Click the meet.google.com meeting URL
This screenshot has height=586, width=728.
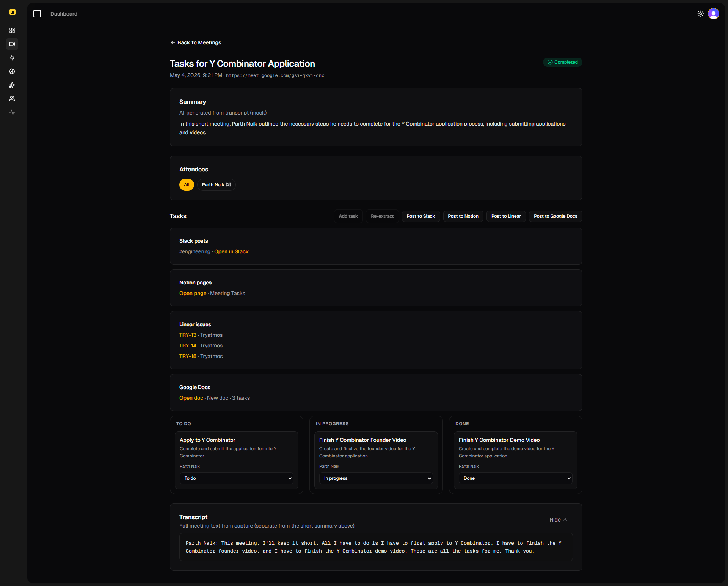point(275,75)
